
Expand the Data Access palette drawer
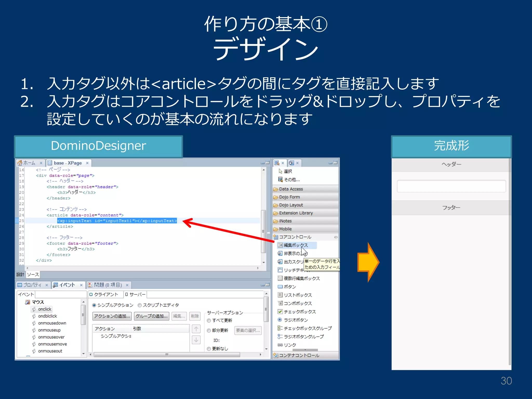coord(305,189)
